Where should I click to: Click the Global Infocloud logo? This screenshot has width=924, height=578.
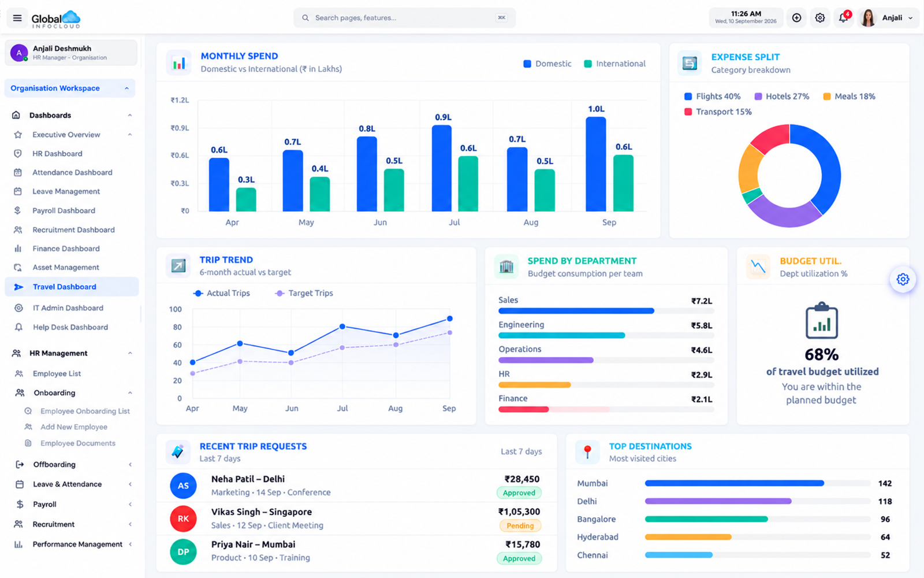55,19
